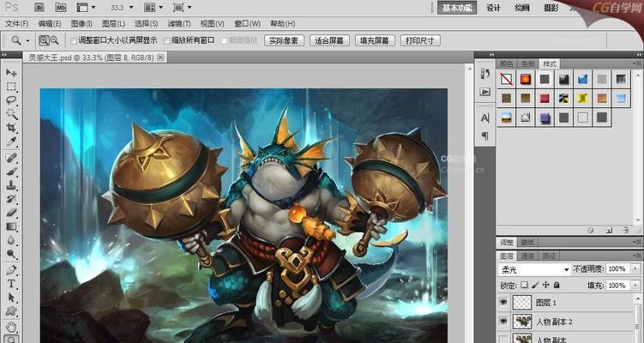Toggle lock all padlock icon

click(557, 285)
